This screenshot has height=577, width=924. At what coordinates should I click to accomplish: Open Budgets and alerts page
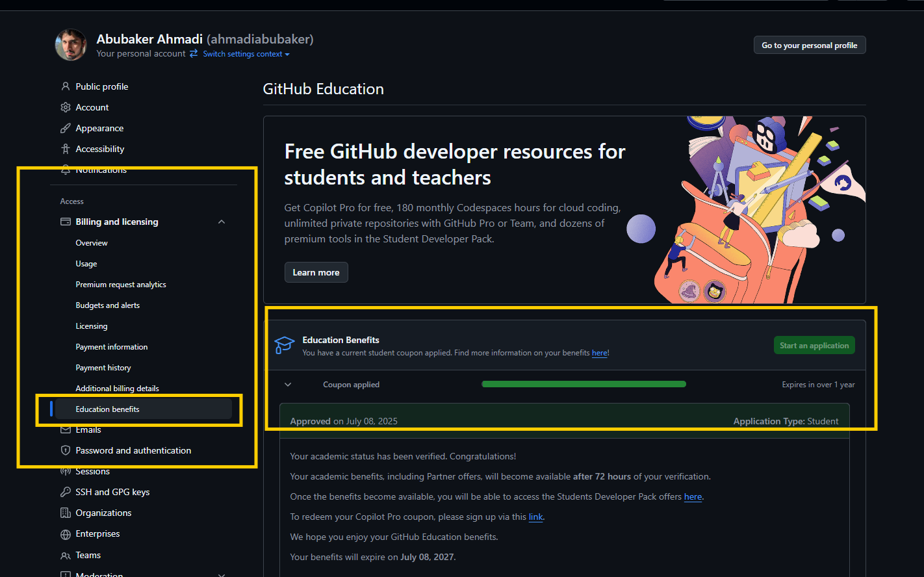click(x=107, y=305)
